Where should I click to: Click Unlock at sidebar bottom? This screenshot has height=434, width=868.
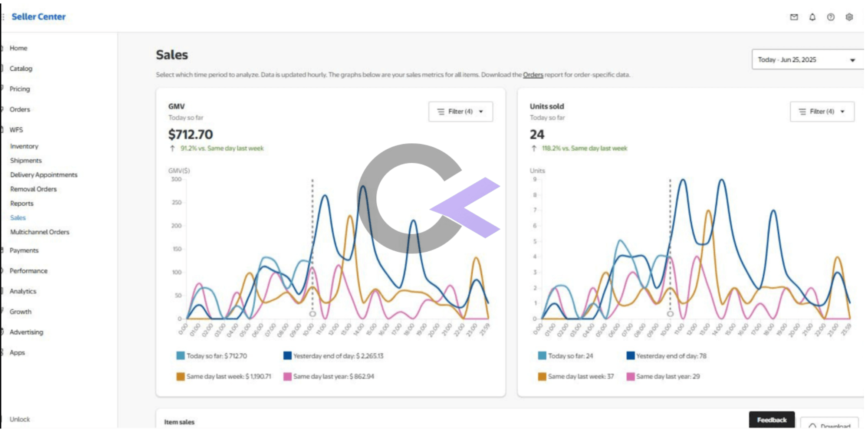coord(20,419)
